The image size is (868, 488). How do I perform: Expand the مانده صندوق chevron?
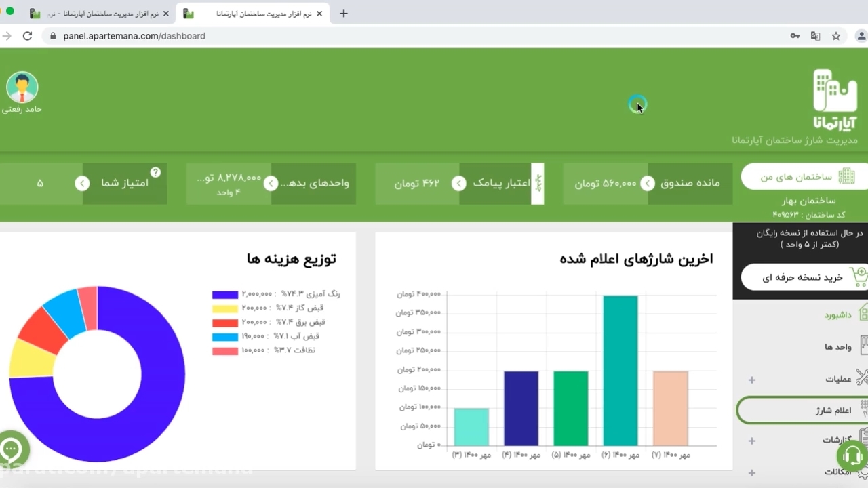pyautogui.click(x=648, y=184)
